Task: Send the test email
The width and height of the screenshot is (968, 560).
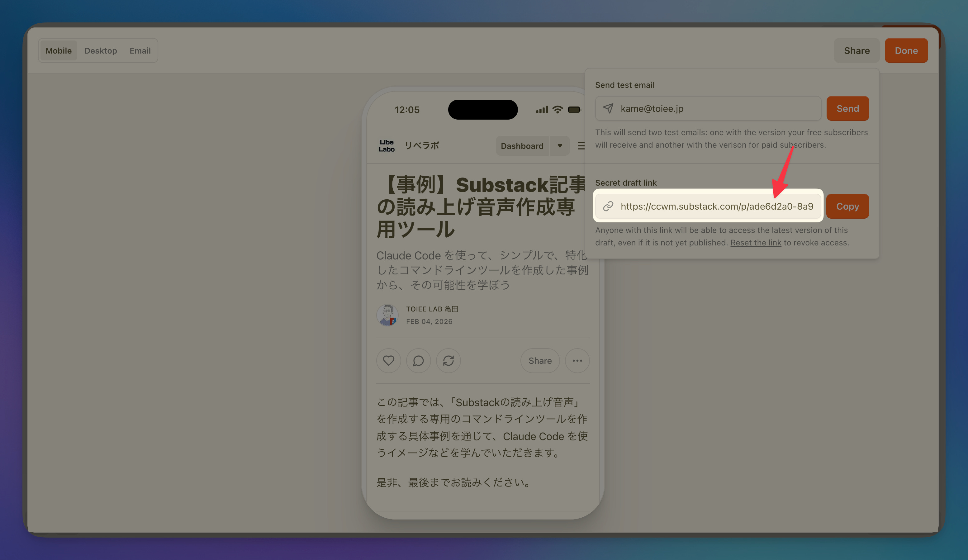Action: coord(847,108)
